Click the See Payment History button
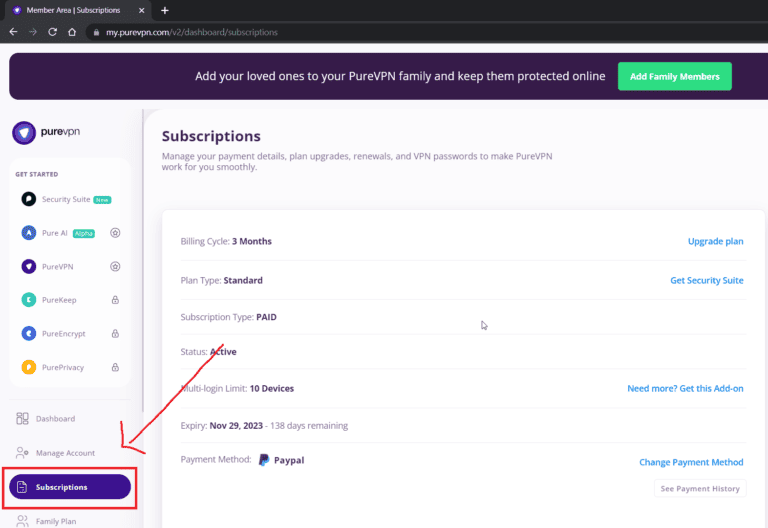Viewport: 768px width, 528px height. [699, 489]
